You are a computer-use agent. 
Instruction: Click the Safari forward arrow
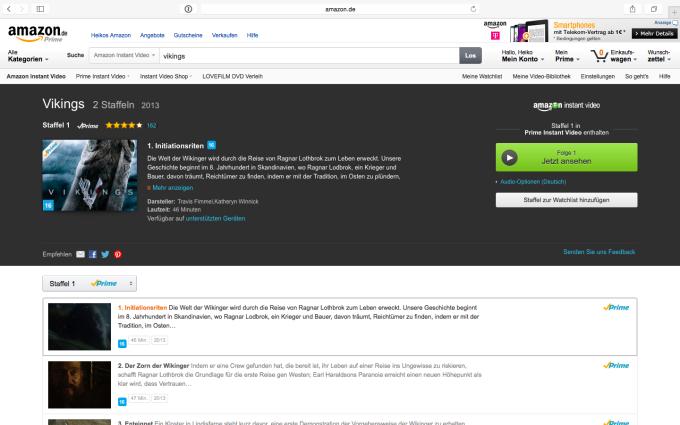(x=22, y=9)
